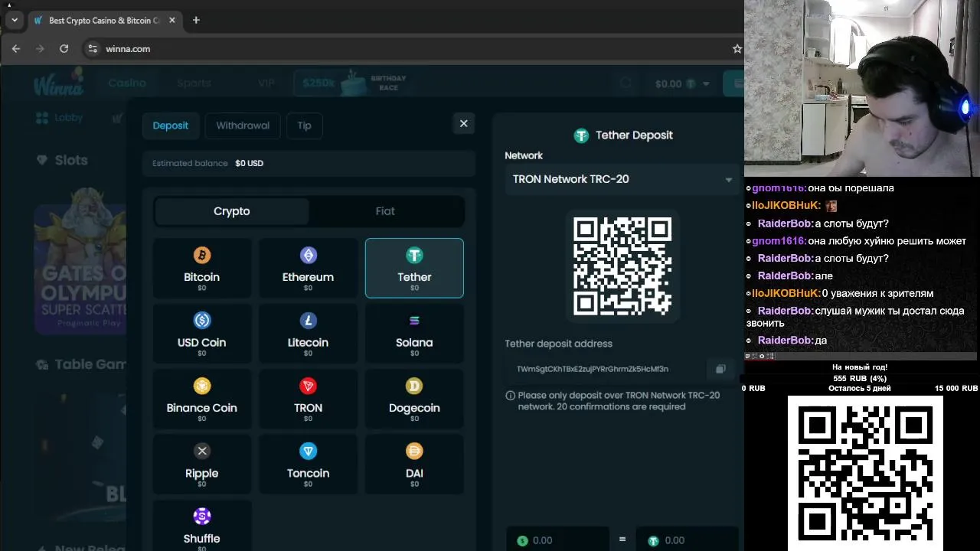Select the Bitcoin currency tile
This screenshot has height=551, width=980.
click(x=202, y=268)
